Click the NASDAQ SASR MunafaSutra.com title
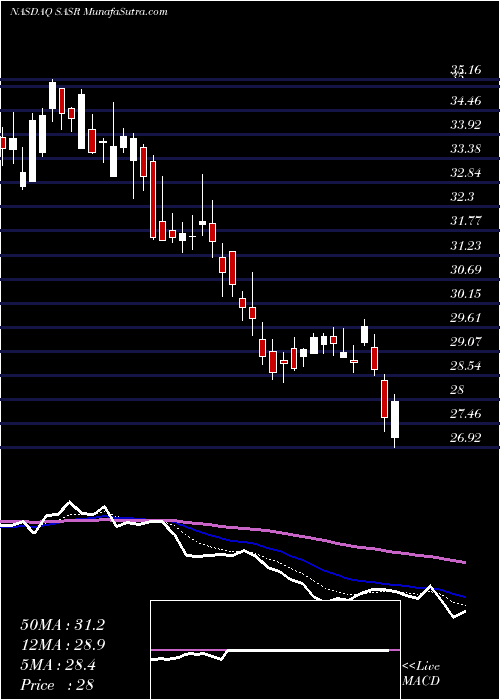 [88, 12]
